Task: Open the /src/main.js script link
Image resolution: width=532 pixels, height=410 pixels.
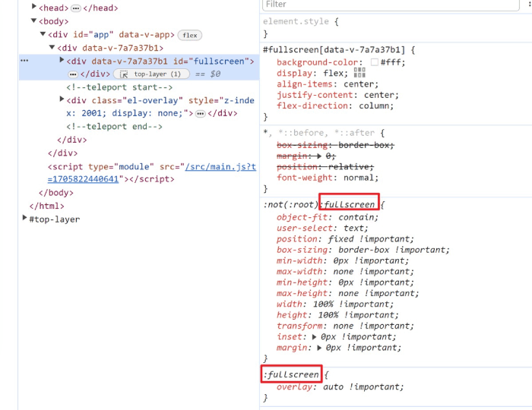Action: (x=220, y=167)
